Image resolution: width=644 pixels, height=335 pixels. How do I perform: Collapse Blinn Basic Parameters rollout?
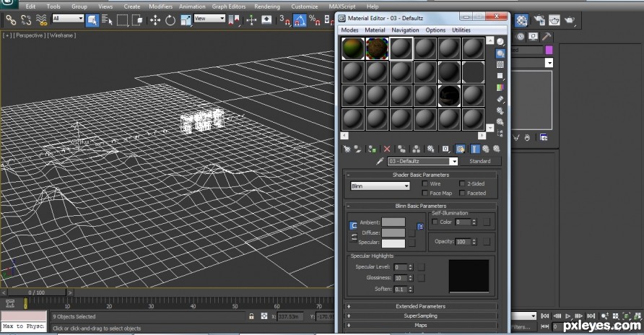pyautogui.click(x=421, y=206)
